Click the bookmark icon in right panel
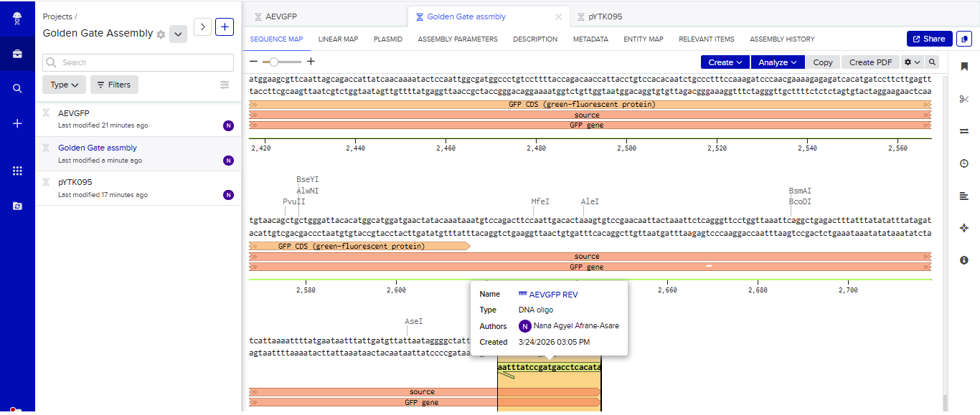This screenshot has width=980, height=415. click(963, 66)
